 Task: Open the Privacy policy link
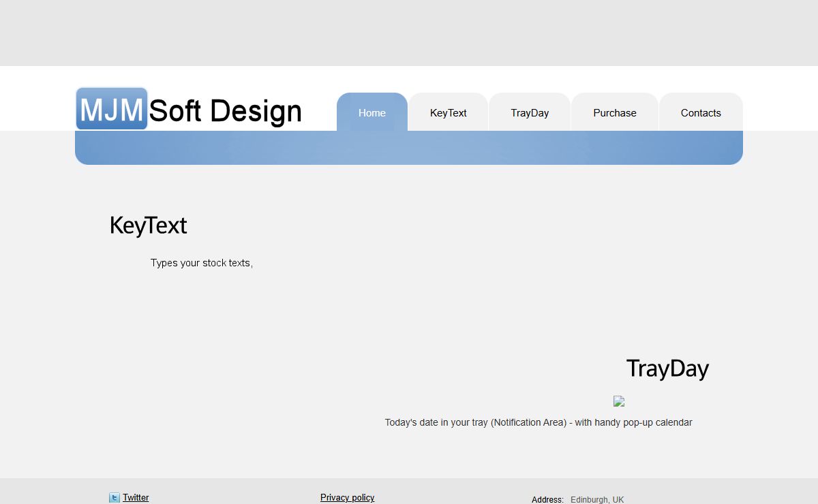[348, 498]
